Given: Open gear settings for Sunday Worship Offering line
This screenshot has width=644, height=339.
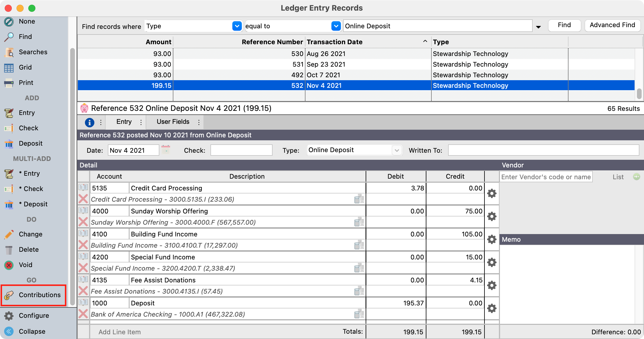Looking at the screenshot, I should click(x=492, y=217).
